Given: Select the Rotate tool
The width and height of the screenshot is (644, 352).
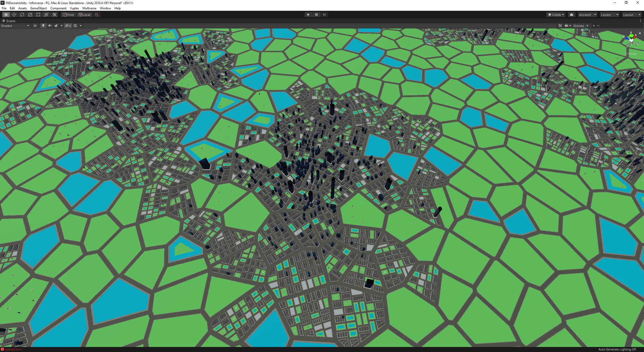Looking at the screenshot, I should click(x=22, y=15).
